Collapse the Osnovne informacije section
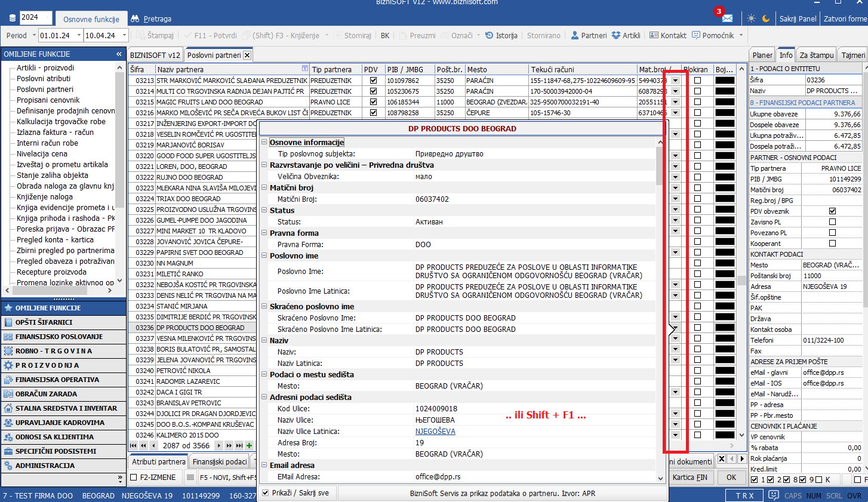Image resolution: width=868 pixels, height=502 pixels. 264,143
